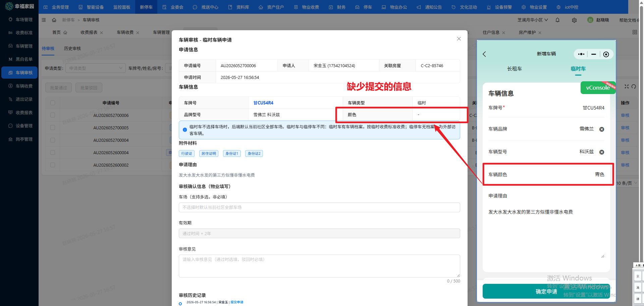Open 设备管理 in sidebar
644x306 pixels.
coord(20,126)
